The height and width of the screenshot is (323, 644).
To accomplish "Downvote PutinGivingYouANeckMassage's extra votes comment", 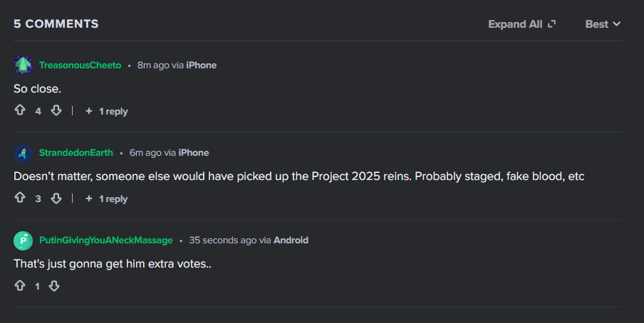I will coord(54,286).
